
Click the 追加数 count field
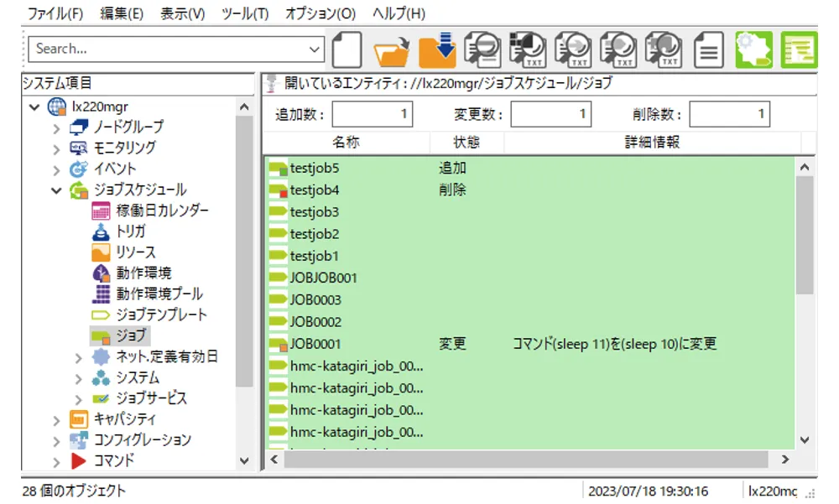[x=373, y=114]
